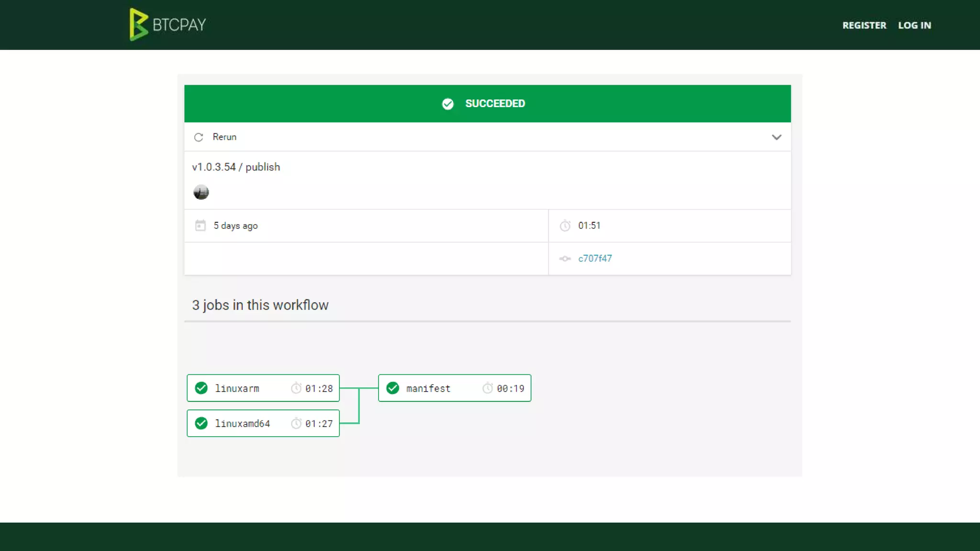Image resolution: width=980 pixels, height=551 pixels.
Task: Open commit link c707f47
Action: [595, 258]
